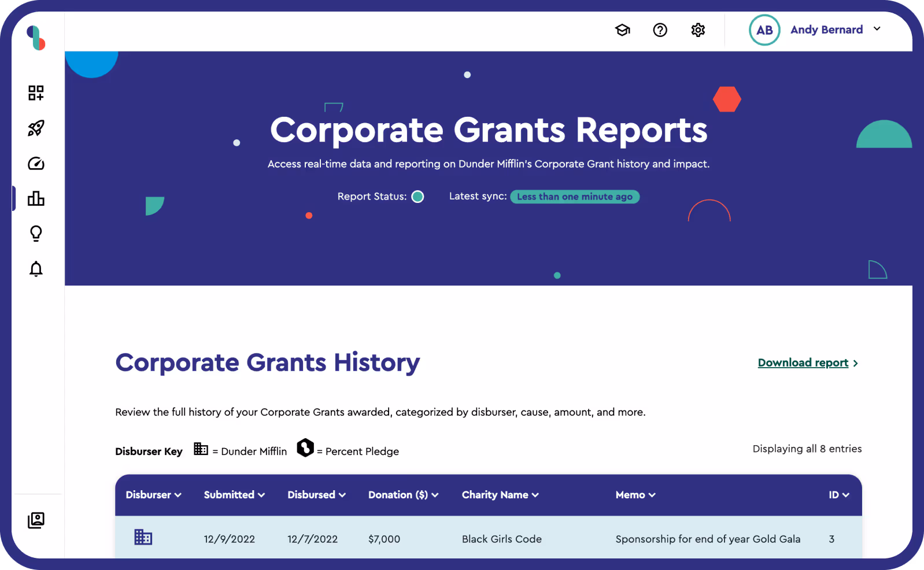Viewport: 924px width, 570px height.
Task: Open the contacts profile icon at sidebar bottom
Action: (36, 520)
